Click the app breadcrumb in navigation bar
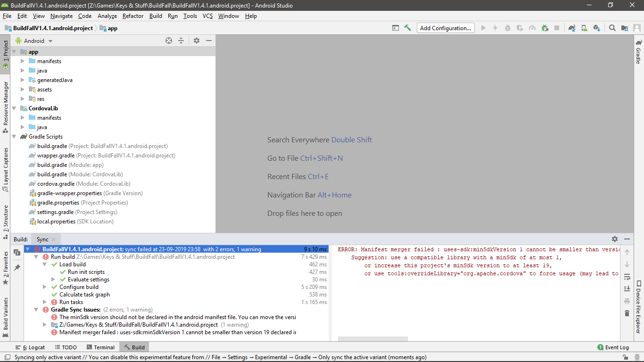Image resolution: width=644 pixels, height=362 pixels. [108, 28]
